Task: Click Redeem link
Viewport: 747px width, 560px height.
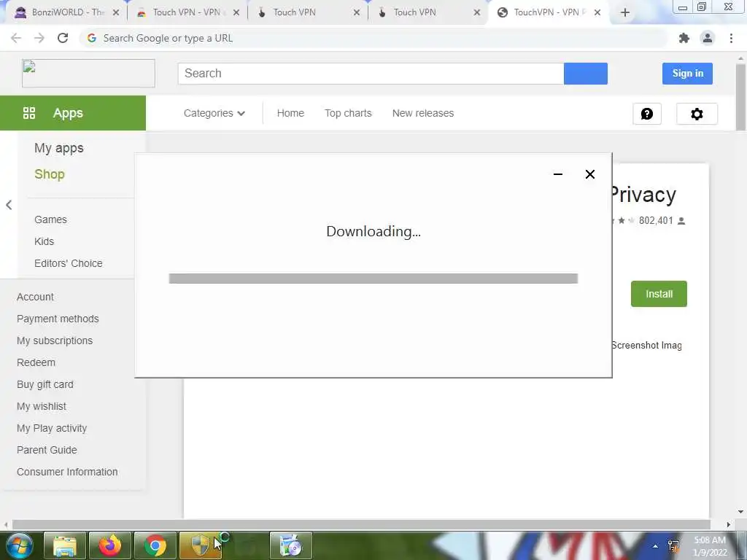Action: tap(36, 362)
